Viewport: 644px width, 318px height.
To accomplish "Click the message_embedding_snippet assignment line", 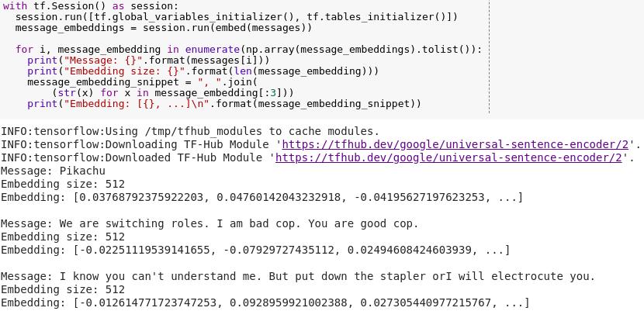I will click(x=142, y=82).
